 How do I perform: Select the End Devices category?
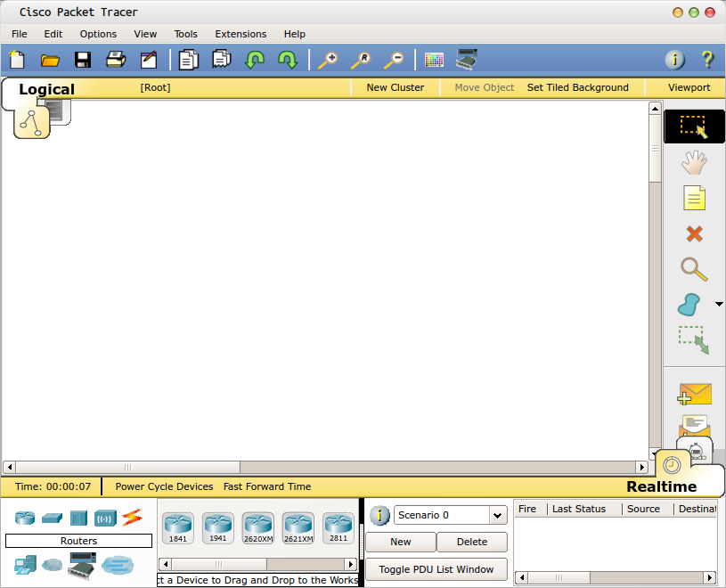[24, 565]
